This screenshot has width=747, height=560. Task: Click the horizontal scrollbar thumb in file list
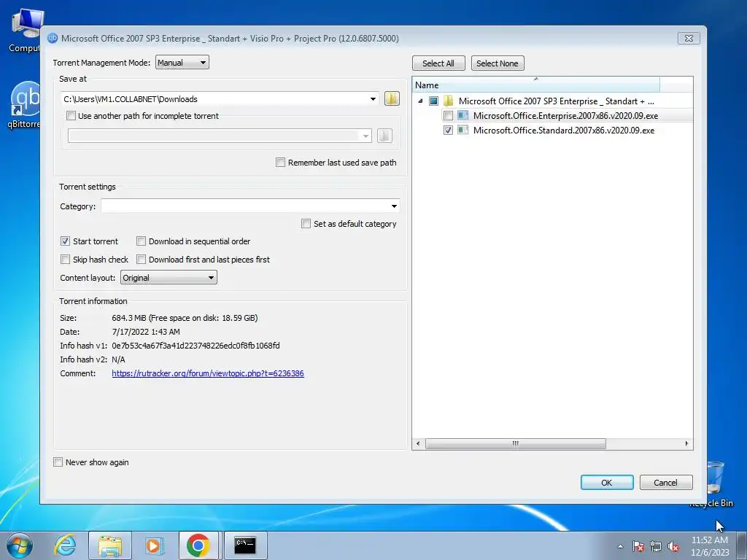coord(516,443)
